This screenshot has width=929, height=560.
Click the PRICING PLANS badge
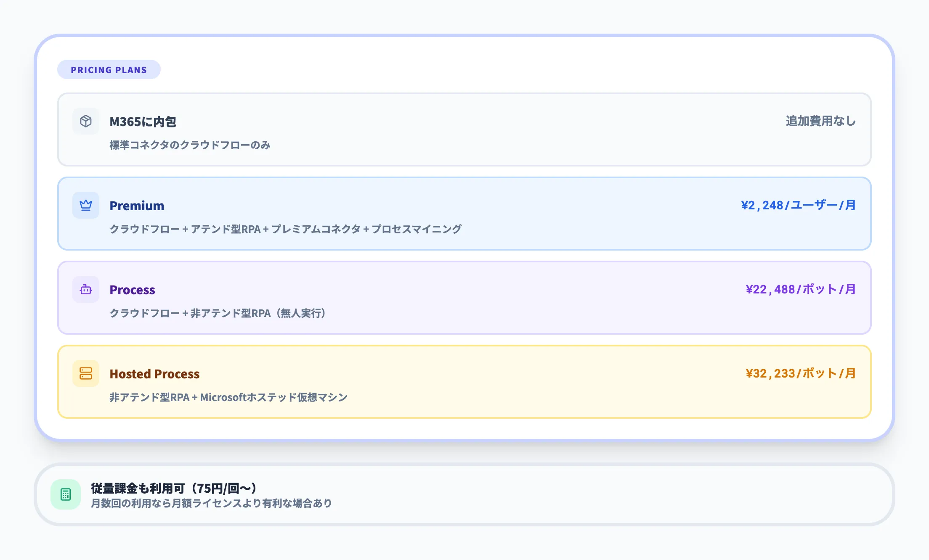coord(109,70)
